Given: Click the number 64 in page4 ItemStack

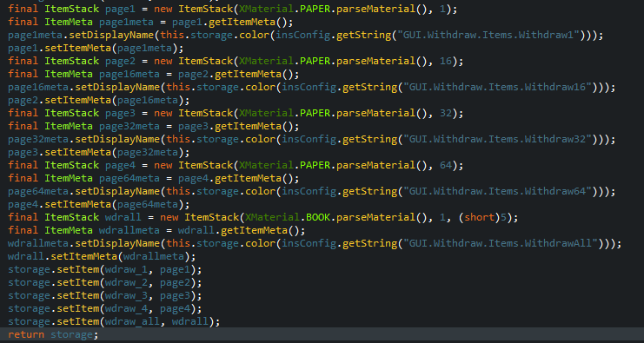Looking at the screenshot, I should pyautogui.click(x=446, y=166).
